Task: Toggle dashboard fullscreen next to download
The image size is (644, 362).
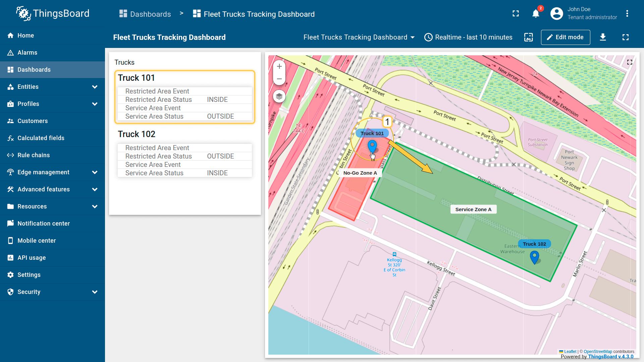Action: point(625,37)
